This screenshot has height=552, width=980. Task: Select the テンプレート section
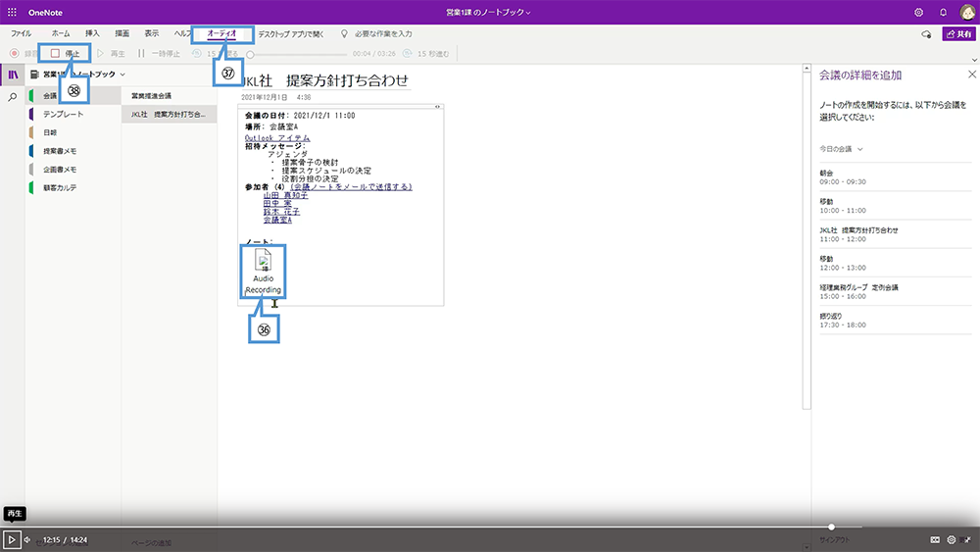[x=73, y=115]
